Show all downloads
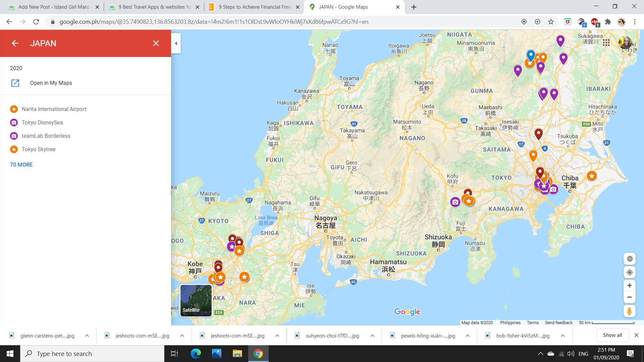644x362 pixels. (x=612, y=335)
